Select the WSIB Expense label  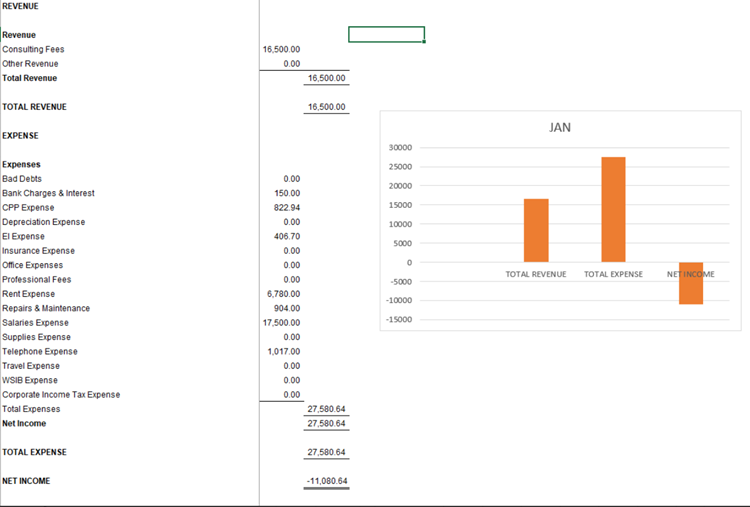(30, 379)
